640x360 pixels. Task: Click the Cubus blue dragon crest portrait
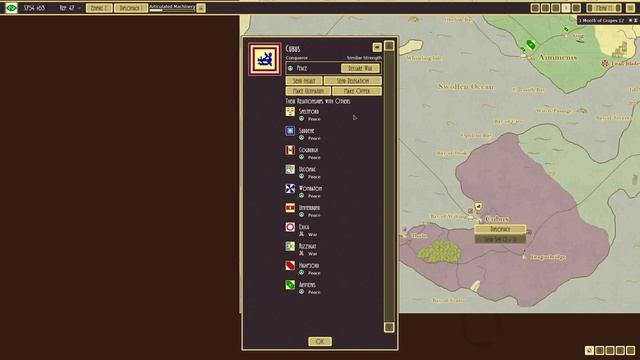point(264,60)
